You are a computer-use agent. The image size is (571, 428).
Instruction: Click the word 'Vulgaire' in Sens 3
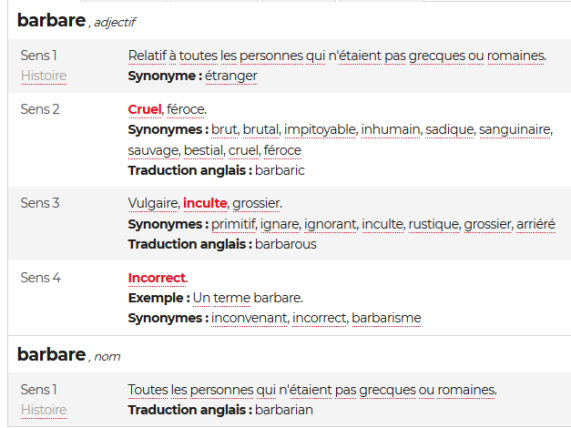coord(153,204)
